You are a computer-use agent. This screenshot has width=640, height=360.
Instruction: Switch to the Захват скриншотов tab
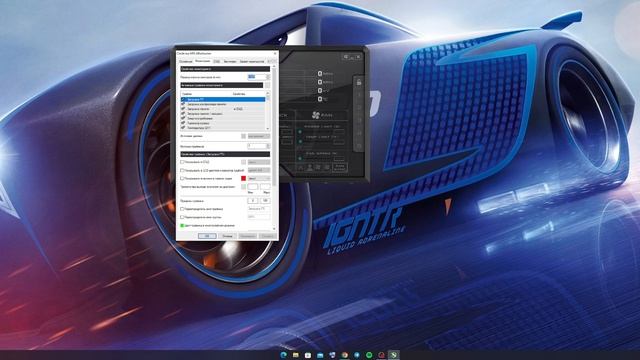click(x=252, y=61)
